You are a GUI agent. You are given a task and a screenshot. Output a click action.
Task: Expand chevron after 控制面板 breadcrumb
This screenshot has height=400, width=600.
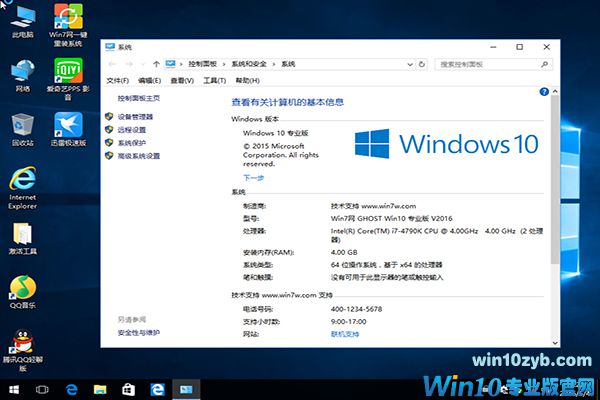pyautogui.click(x=224, y=64)
